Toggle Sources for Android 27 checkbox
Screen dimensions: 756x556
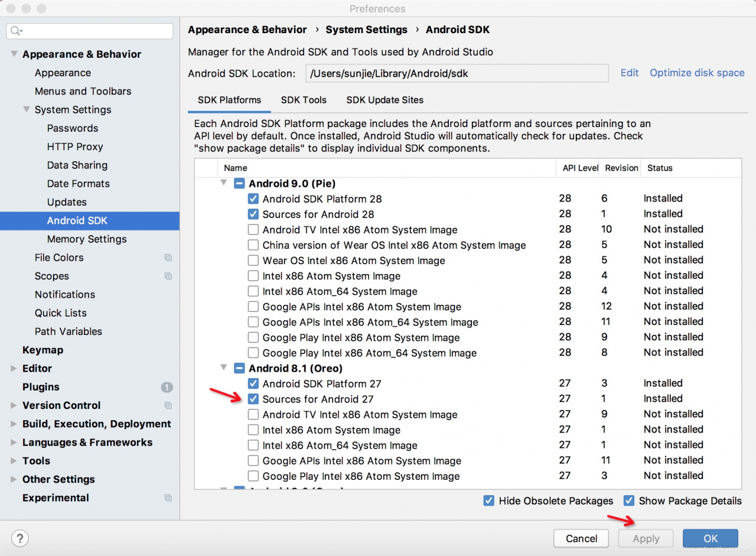tap(253, 399)
